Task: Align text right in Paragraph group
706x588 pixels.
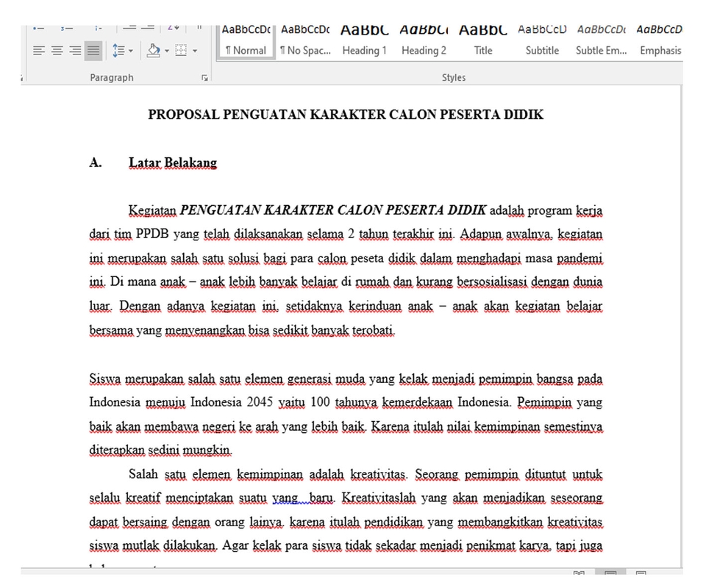Action: point(75,51)
